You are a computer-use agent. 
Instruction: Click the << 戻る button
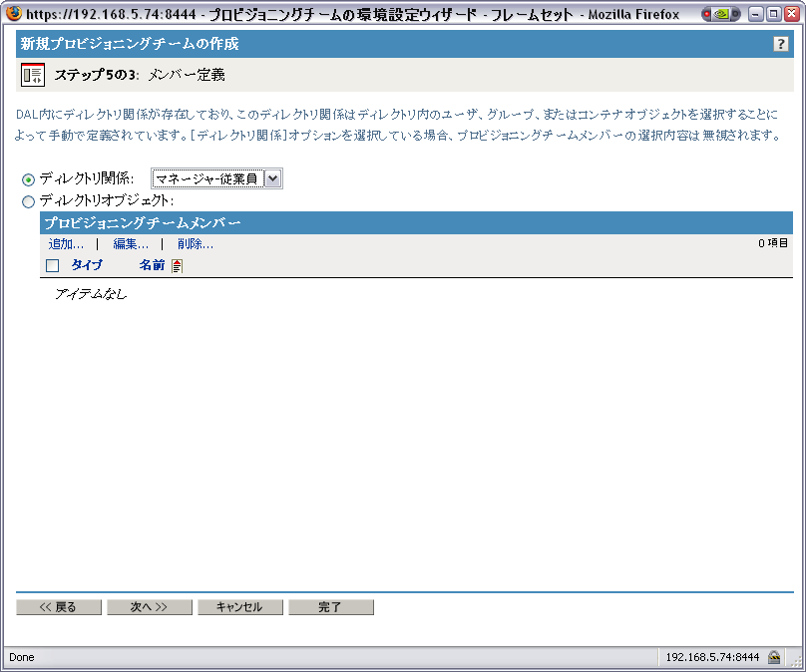[x=59, y=607]
